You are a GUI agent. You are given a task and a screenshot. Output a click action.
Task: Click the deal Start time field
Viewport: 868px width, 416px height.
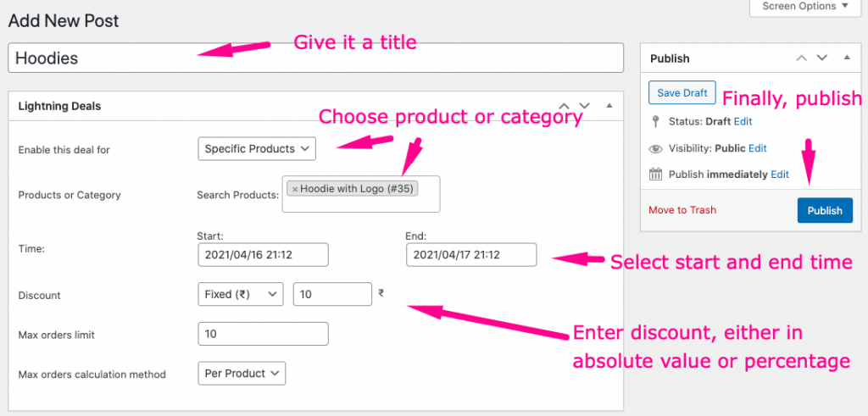262,254
